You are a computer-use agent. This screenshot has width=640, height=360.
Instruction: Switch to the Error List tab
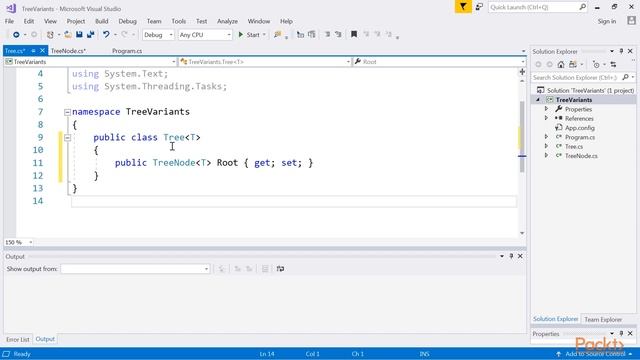coord(18,340)
